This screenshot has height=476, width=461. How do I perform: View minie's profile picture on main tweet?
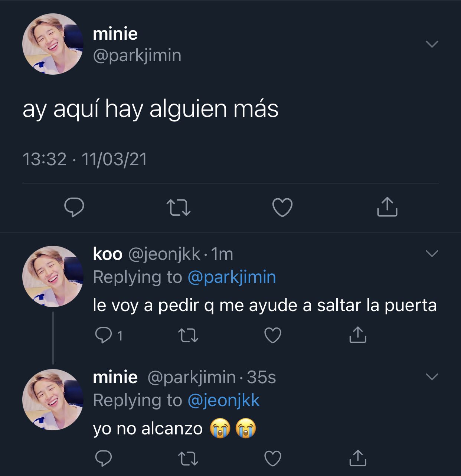coord(53,44)
